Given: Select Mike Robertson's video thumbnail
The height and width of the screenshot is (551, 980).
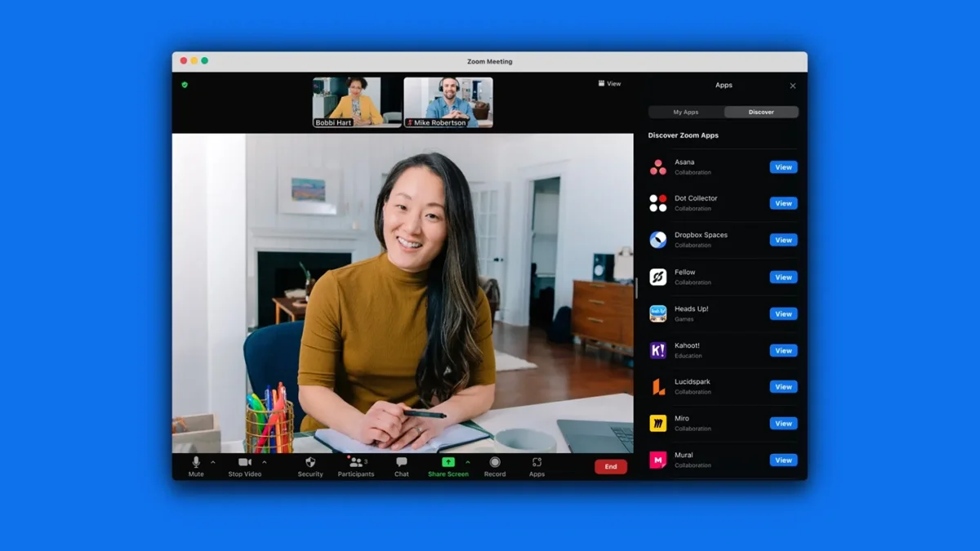Looking at the screenshot, I should point(448,102).
